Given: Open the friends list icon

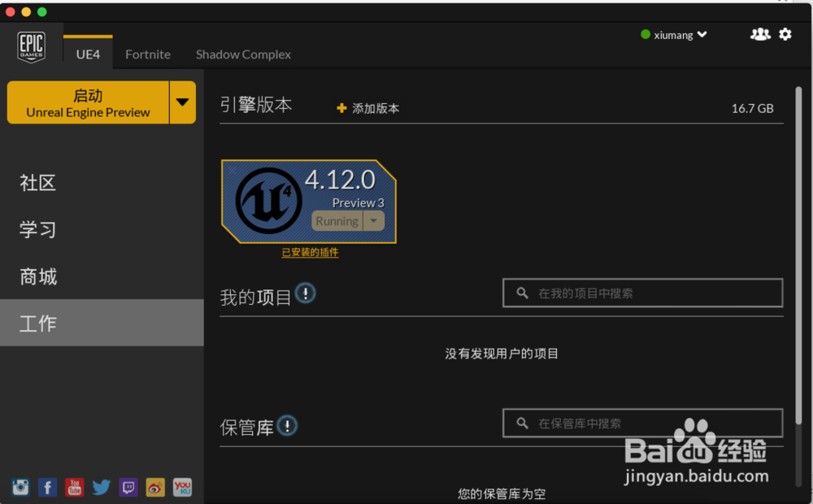Looking at the screenshot, I should pos(760,34).
